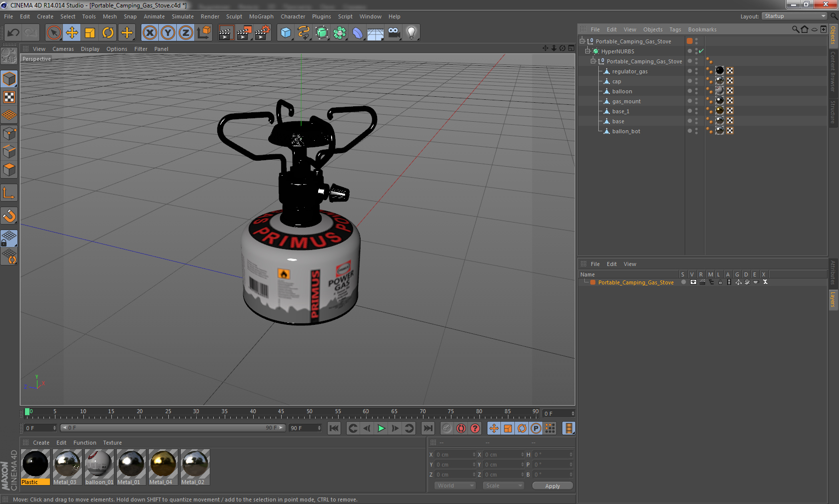This screenshot has width=839, height=504.
Task: Toggle X axis lock
Action: click(x=150, y=33)
